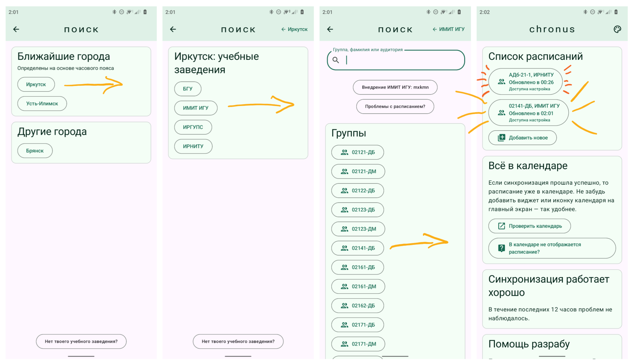Return using the ← ИМИТ ИГУ breadcrumb link
The height and width of the screenshot is (364, 632).
(448, 29)
